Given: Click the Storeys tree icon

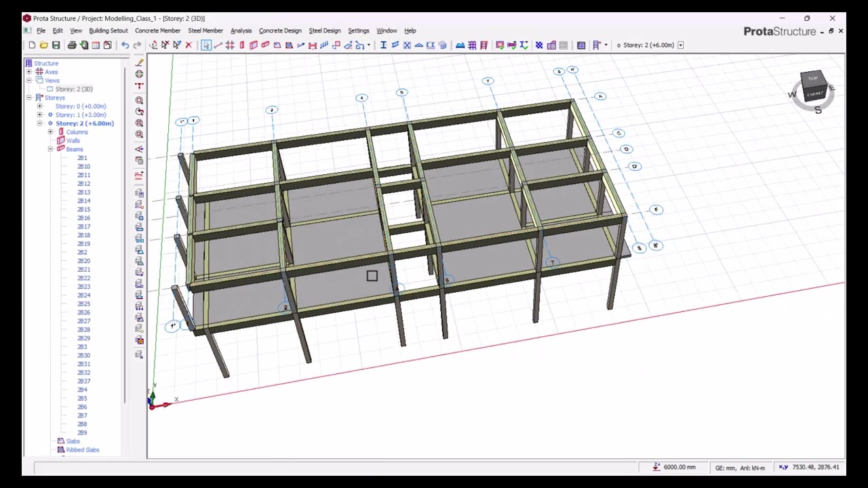Looking at the screenshot, I should pyautogui.click(x=39, y=98).
